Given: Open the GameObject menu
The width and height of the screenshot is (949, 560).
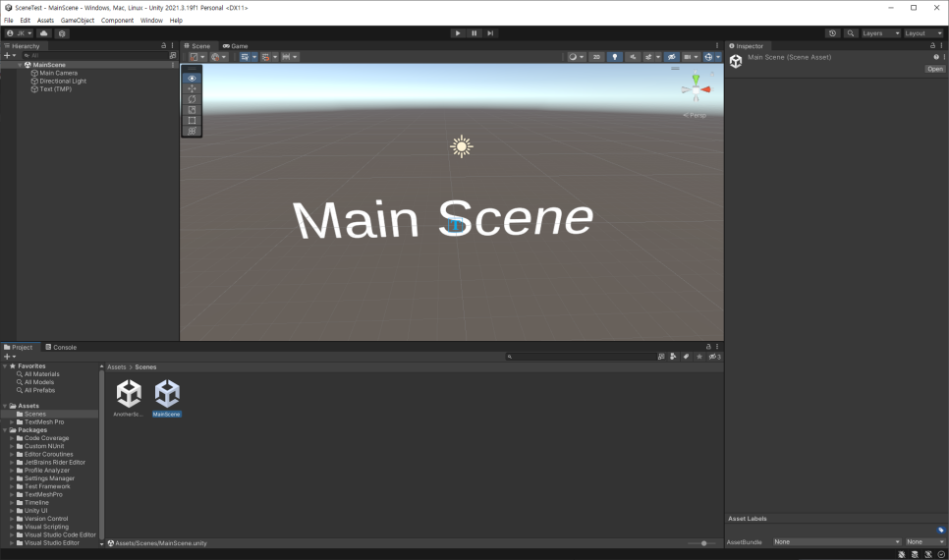Looking at the screenshot, I should click(77, 20).
